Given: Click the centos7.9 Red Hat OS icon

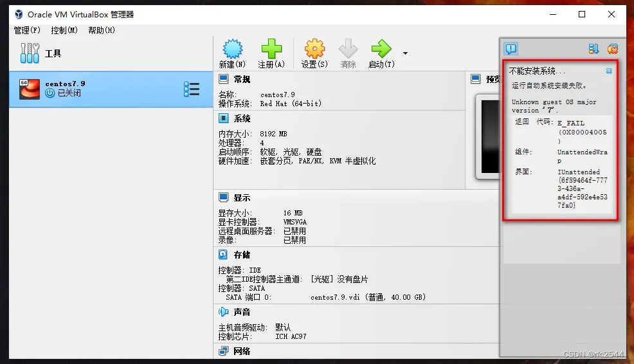Looking at the screenshot, I should [x=30, y=89].
